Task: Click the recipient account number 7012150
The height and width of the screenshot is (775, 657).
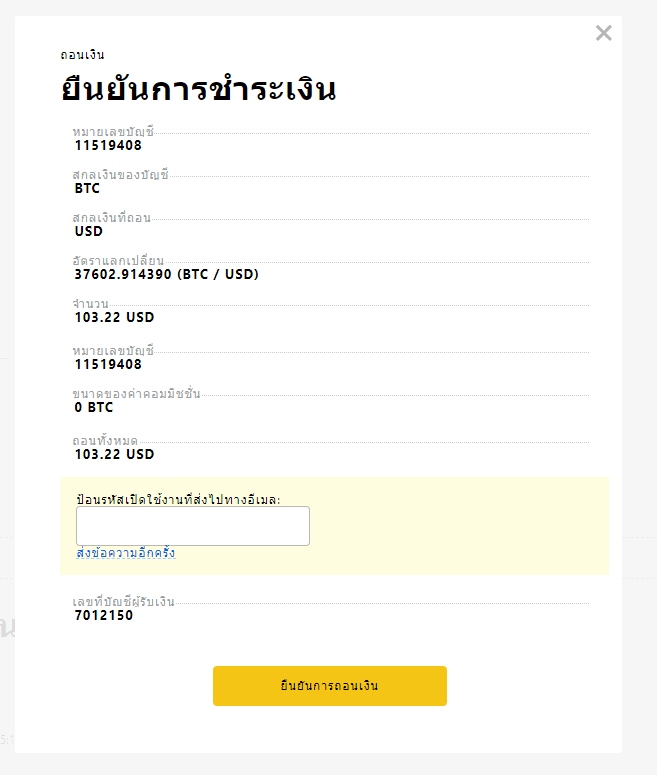Action: click(104, 615)
